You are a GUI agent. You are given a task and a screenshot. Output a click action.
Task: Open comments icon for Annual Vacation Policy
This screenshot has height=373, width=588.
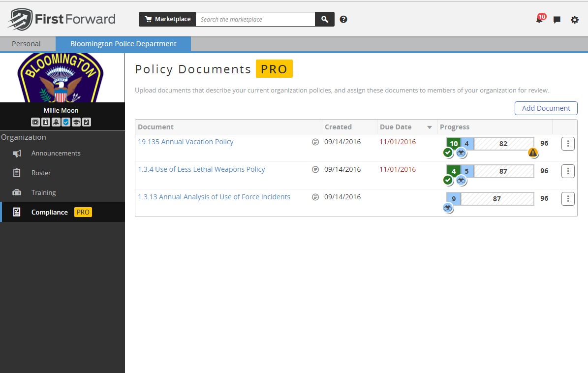click(315, 142)
